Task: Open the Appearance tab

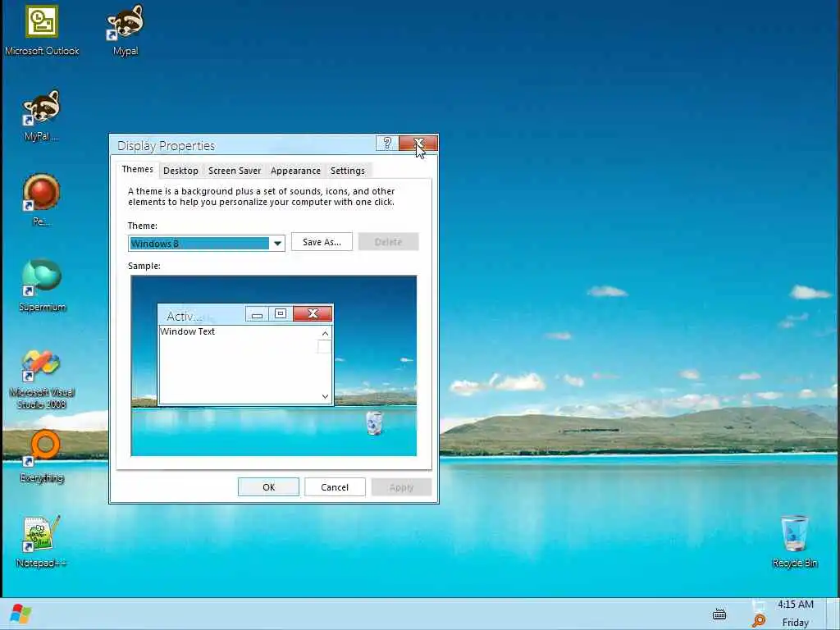Action: pyautogui.click(x=295, y=171)
